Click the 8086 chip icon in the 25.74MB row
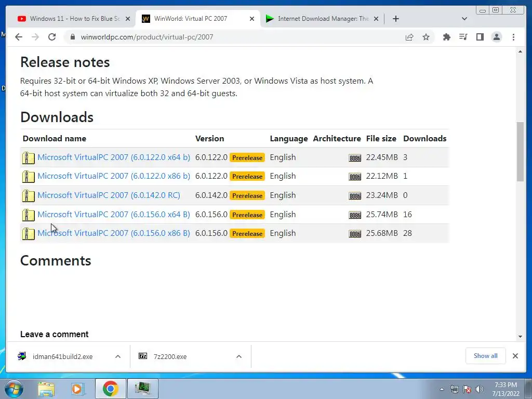532x399 pixels. tap(355, 215)
